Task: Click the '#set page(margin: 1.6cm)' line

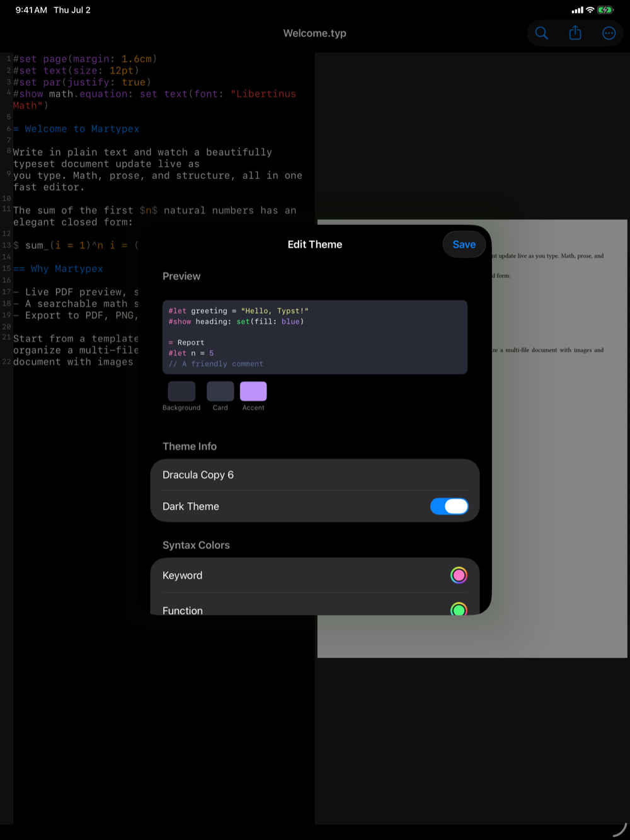Action: click(85, 59)
